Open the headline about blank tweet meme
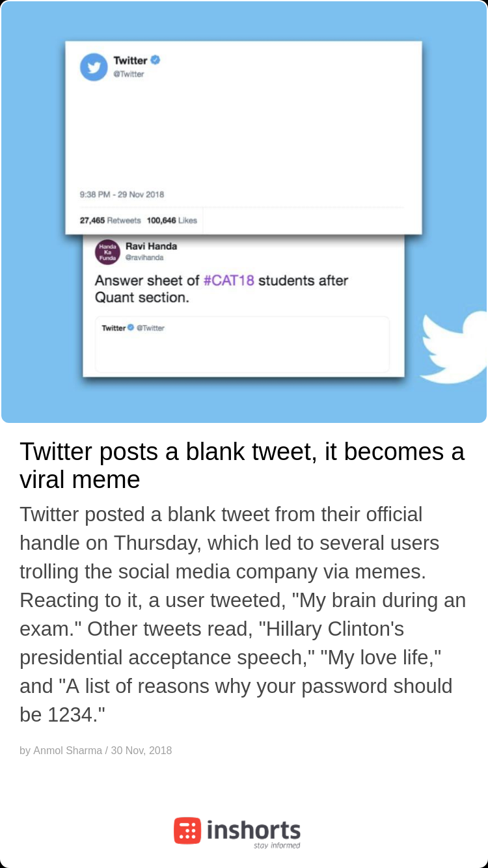Screen dimensions: 488x868 tap(242, 465)
